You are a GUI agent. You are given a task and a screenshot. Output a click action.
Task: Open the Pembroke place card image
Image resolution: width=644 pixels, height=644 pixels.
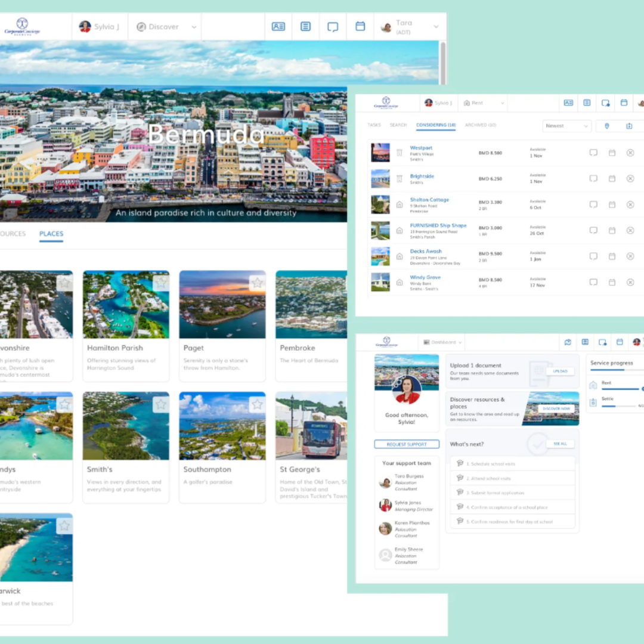pos(311,305)
